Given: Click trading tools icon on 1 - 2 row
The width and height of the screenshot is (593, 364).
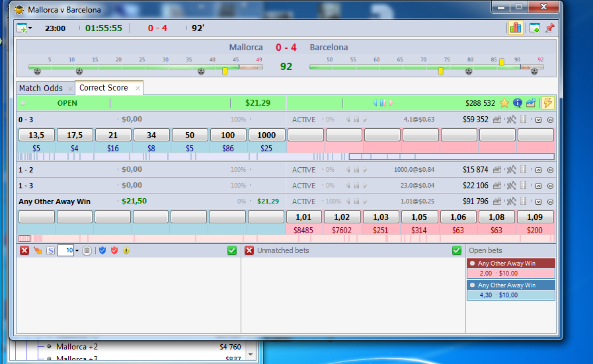Looking at the screenshot, I should coord(511,170).
